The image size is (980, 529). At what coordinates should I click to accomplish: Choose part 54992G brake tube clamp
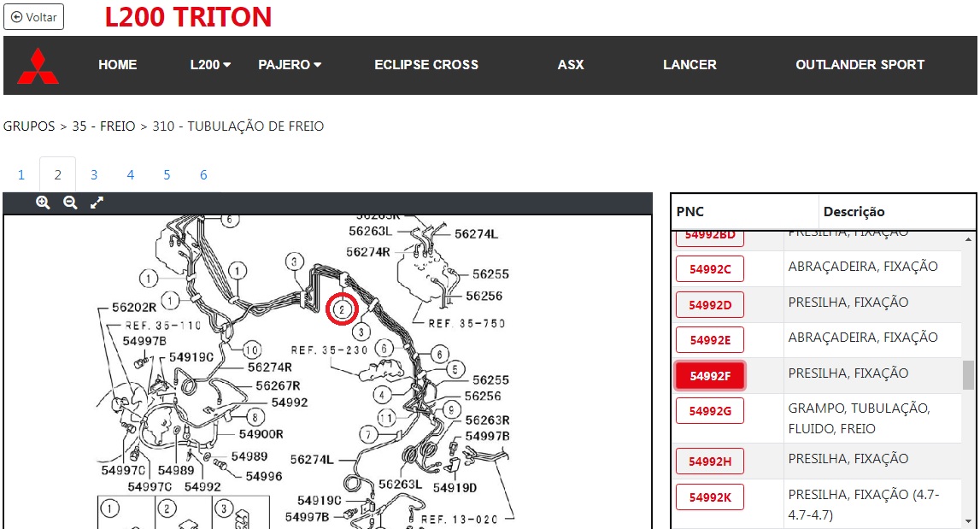click(710, 411)
